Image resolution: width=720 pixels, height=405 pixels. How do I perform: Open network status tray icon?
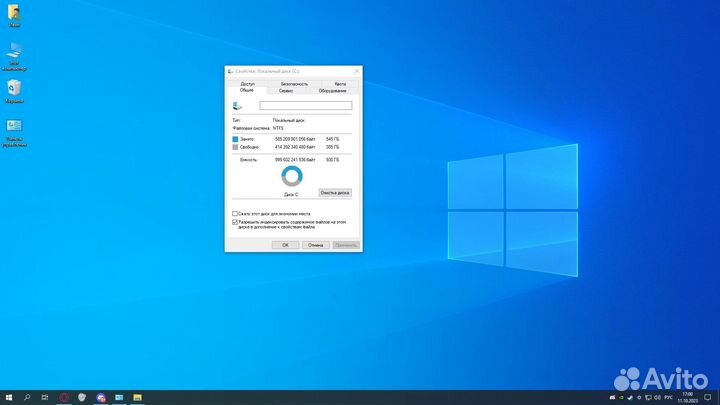tap(648, 398)
